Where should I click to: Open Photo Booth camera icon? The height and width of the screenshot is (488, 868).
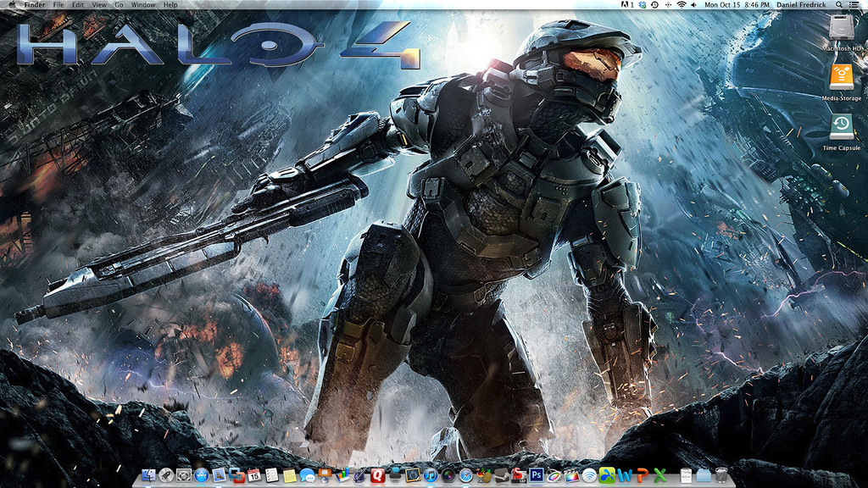click(x=448, y=475)
